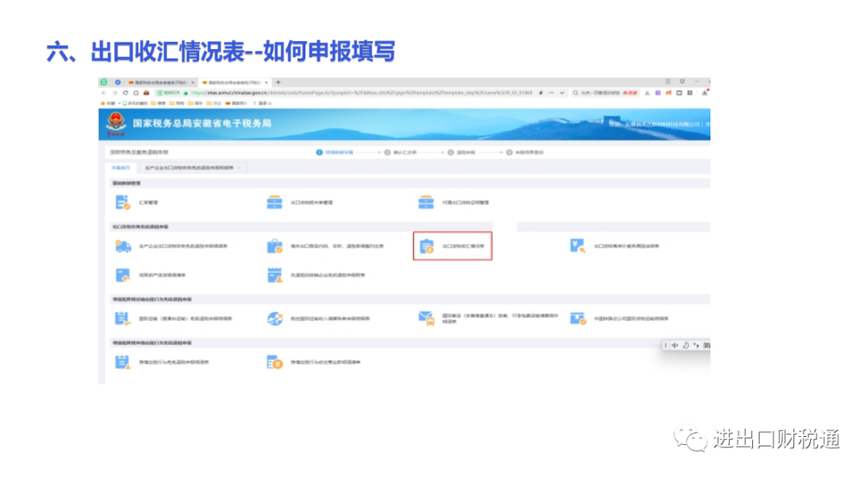Click the browser URL address field

click(x=362, y=93)
